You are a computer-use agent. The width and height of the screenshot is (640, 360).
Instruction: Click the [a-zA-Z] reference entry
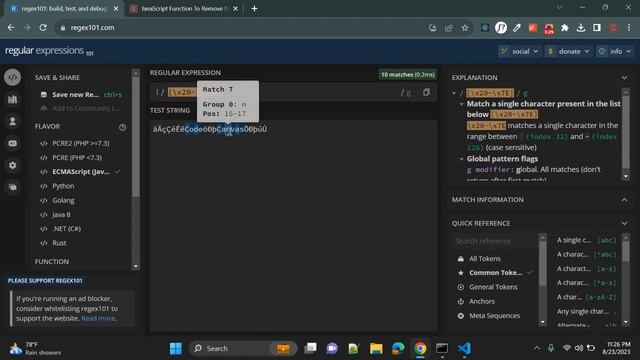587,297
